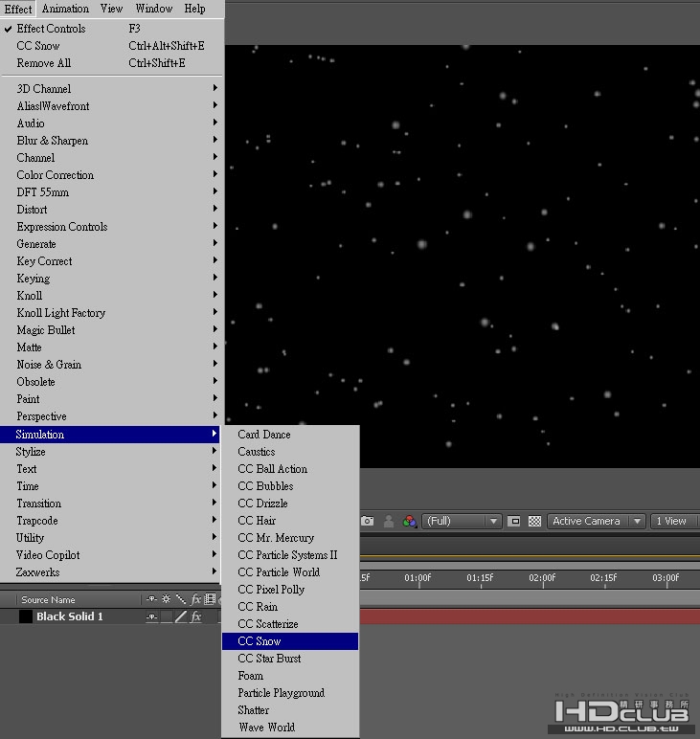Choose Wave World effect

tap(290, 728)
